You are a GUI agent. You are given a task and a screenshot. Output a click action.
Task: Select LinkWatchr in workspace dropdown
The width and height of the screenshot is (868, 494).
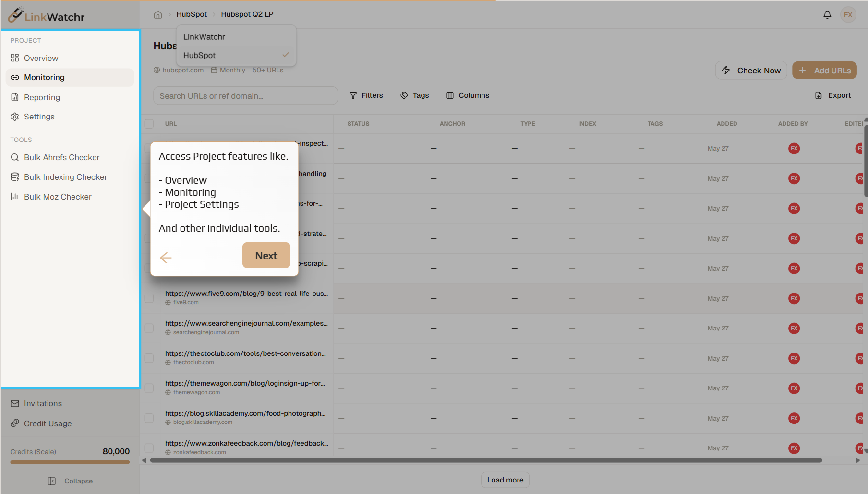click(236, 37)
